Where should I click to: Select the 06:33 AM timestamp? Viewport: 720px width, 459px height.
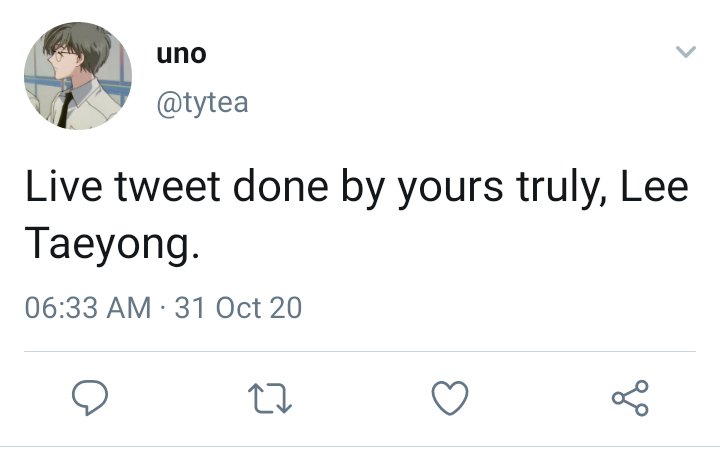click(x=88, y=308)
